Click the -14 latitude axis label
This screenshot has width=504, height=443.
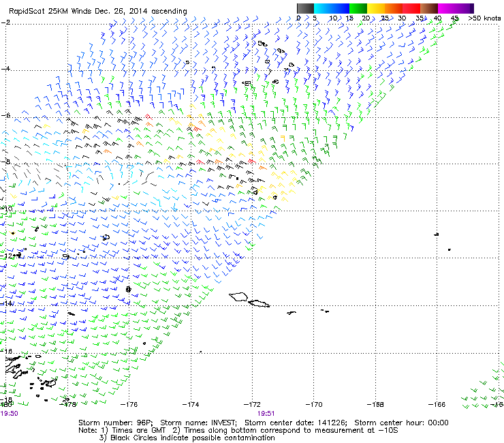coord(6,303)
